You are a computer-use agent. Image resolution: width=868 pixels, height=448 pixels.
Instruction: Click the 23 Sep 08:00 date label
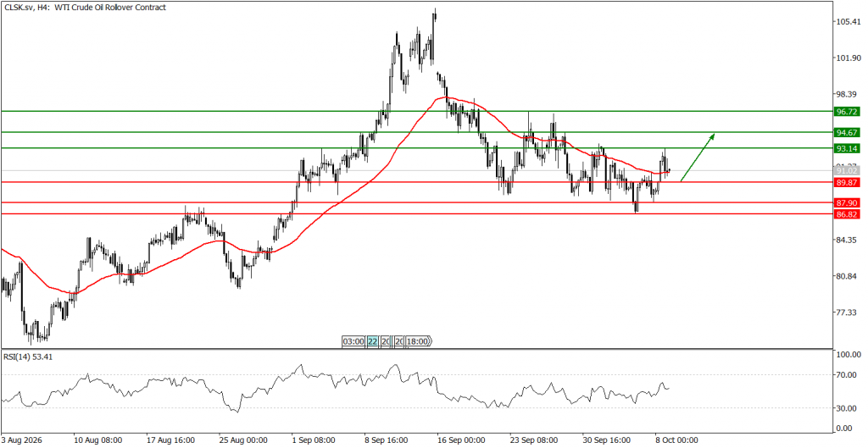(534, 440)
